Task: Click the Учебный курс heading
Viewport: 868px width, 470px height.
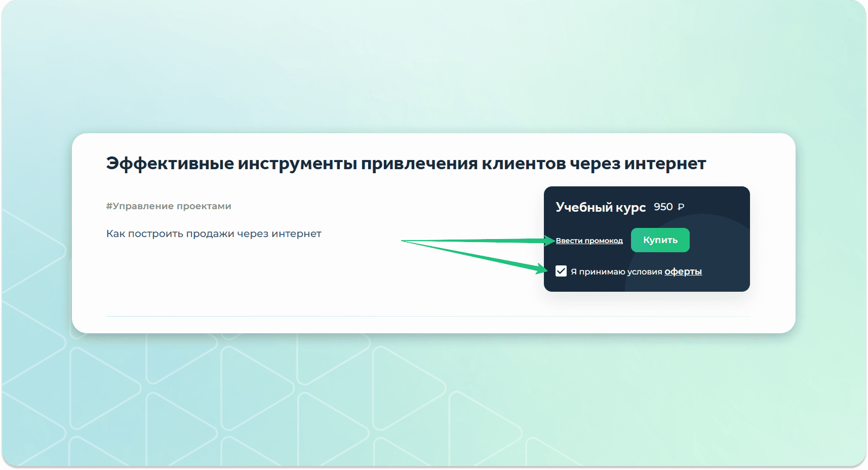Action: 601,207
